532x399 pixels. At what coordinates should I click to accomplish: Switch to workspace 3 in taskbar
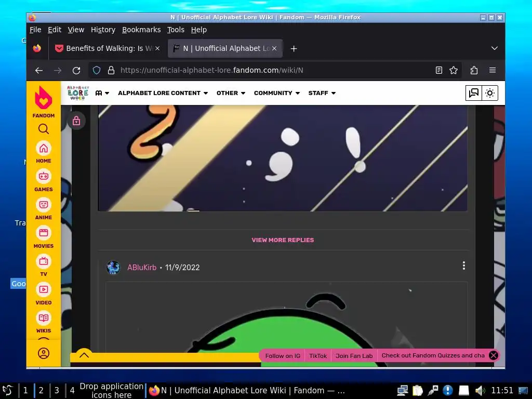(57, 390)
